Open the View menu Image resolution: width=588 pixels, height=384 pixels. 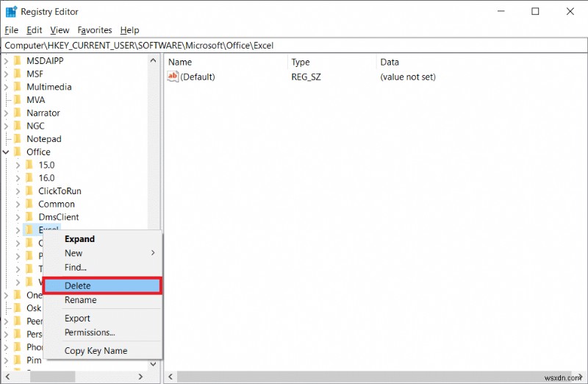coord(60,30)
